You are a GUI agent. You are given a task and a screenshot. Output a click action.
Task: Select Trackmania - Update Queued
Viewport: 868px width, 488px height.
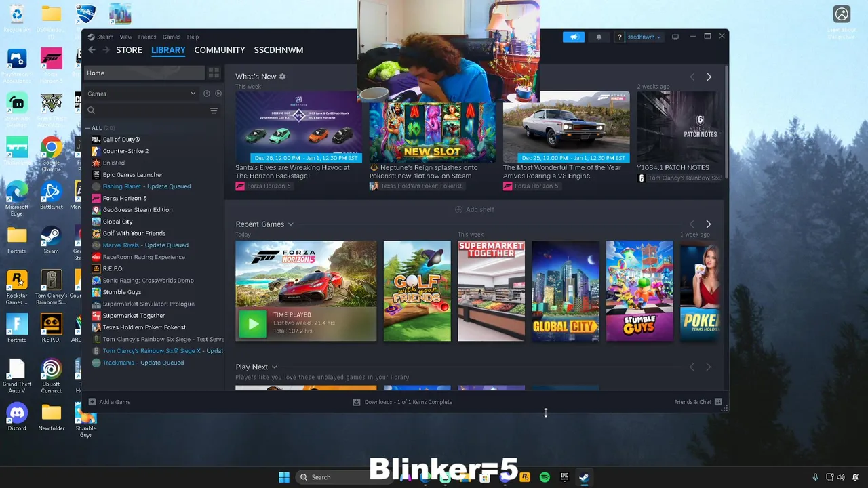(x=143, y=363)
